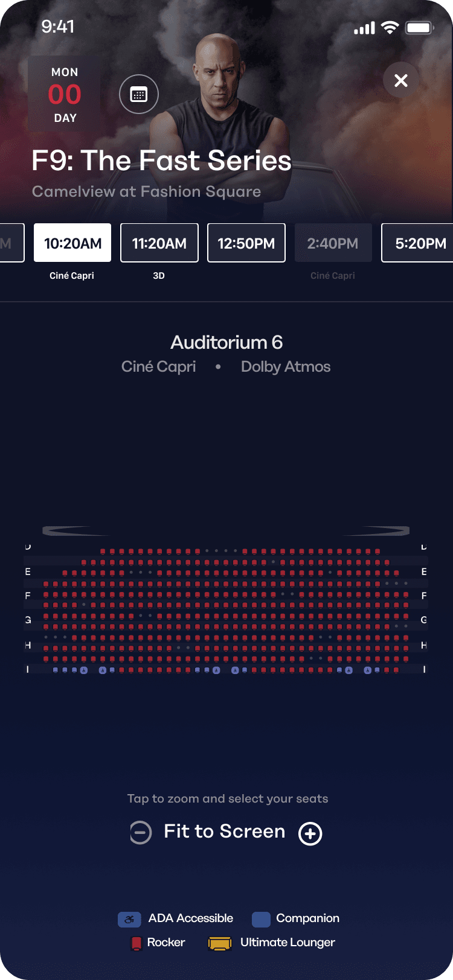Viewport: 453px width, 980px height.
Task: Open the MON 00 DAY date box
Action: coord(65,94)
